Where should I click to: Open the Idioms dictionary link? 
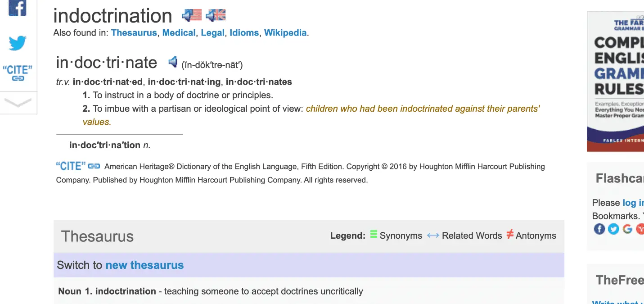pos(244,33)
